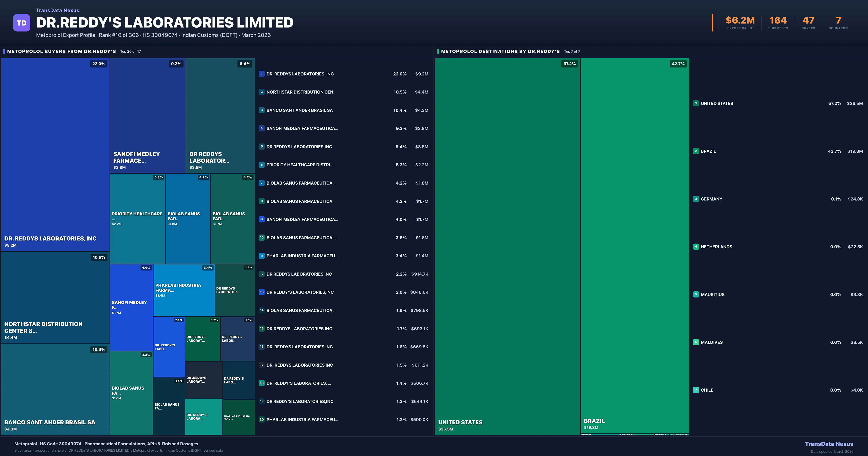Select the Northstar Distribution Center treemap block
The width and height of the screenshot is (868, 456).
pos(55,297)
